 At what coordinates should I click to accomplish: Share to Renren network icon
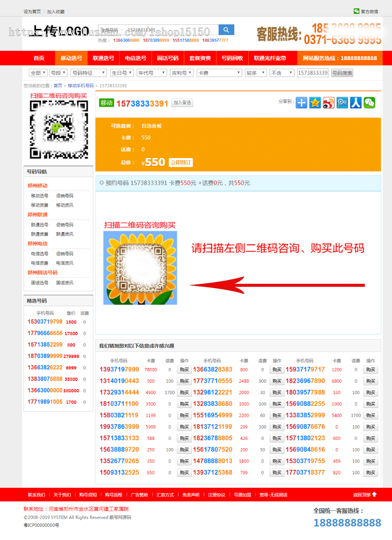(x=355, y=102)
